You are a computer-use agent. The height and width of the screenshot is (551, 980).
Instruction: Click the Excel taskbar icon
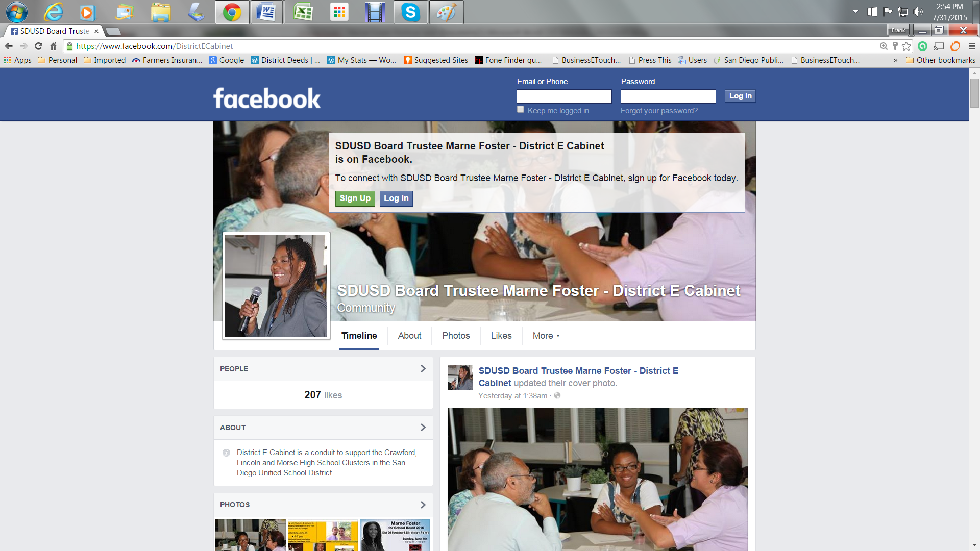(x=303, y=12)
